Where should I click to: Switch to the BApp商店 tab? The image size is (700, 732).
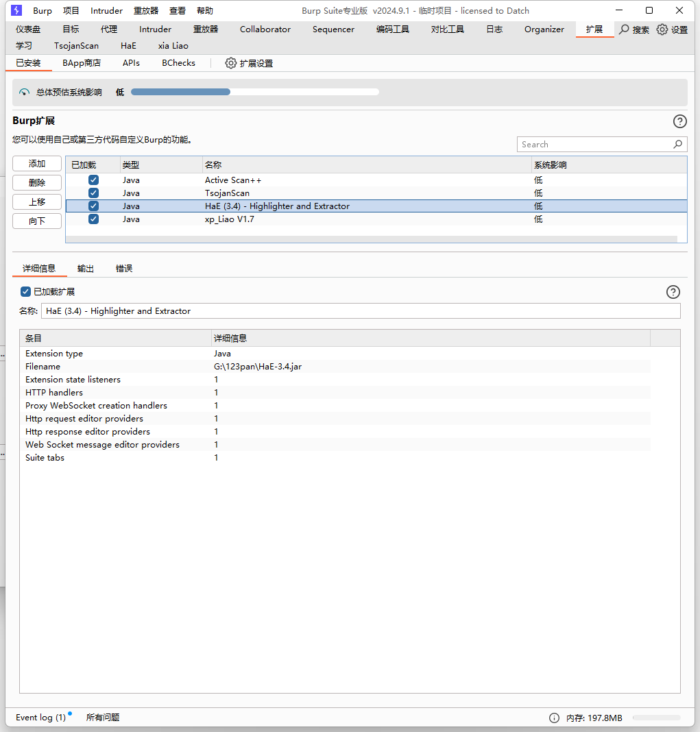coord(82,63)
